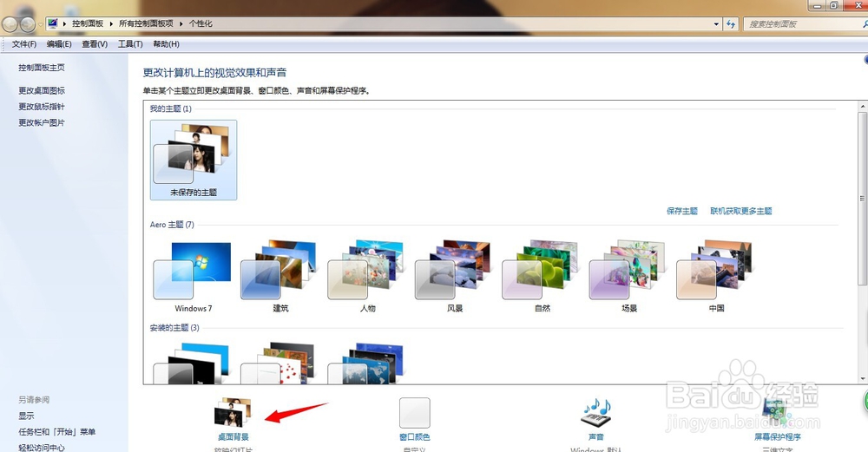Apply the Scenes (场景) theme
This screenshot has height=452, width=868.
tap(629, 277)
